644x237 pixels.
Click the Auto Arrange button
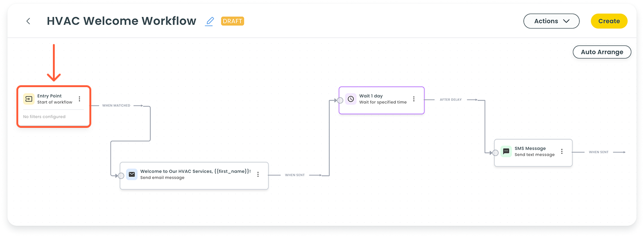pos(602,52)
